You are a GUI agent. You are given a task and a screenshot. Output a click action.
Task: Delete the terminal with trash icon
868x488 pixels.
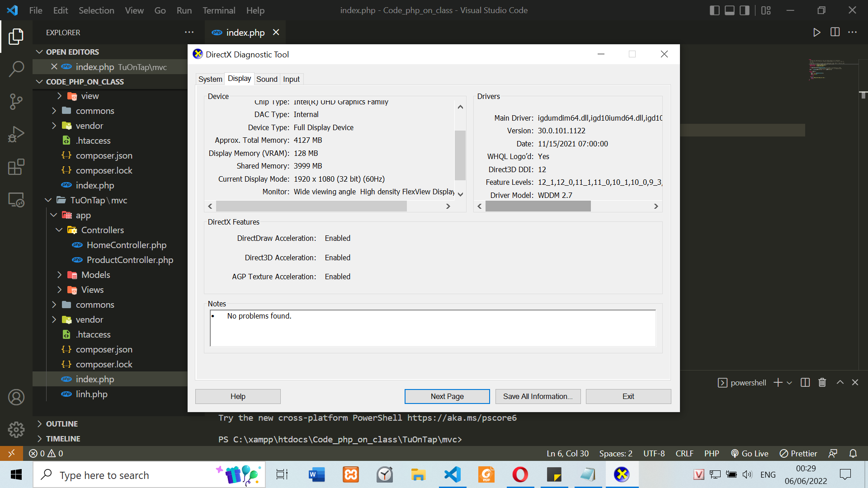pyautogui.click(x=822, y=383)
